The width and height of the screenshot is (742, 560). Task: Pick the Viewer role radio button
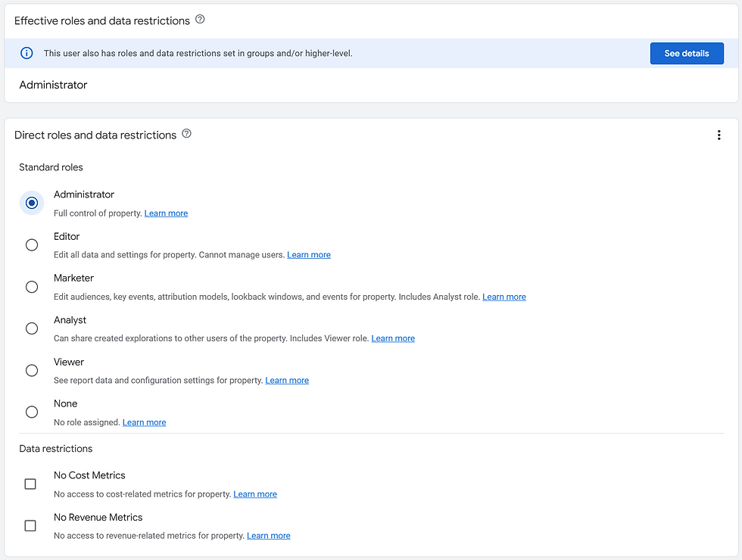point(32,370)
